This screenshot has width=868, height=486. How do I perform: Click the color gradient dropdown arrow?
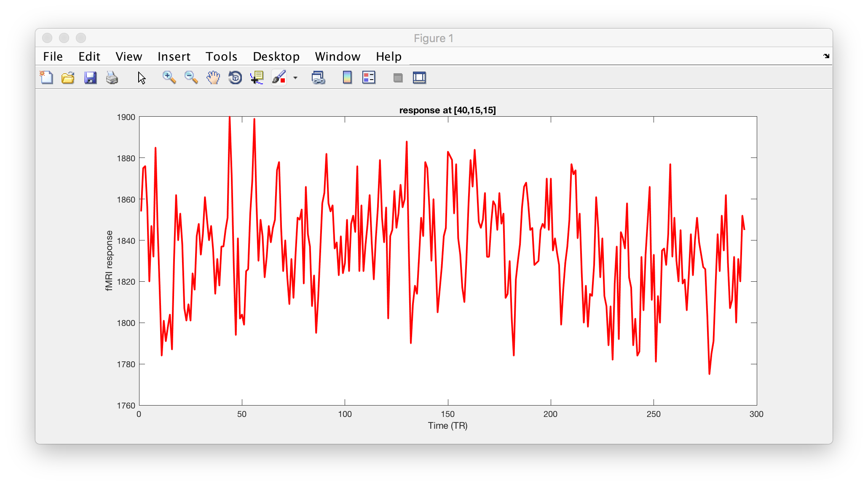[296, 78]
